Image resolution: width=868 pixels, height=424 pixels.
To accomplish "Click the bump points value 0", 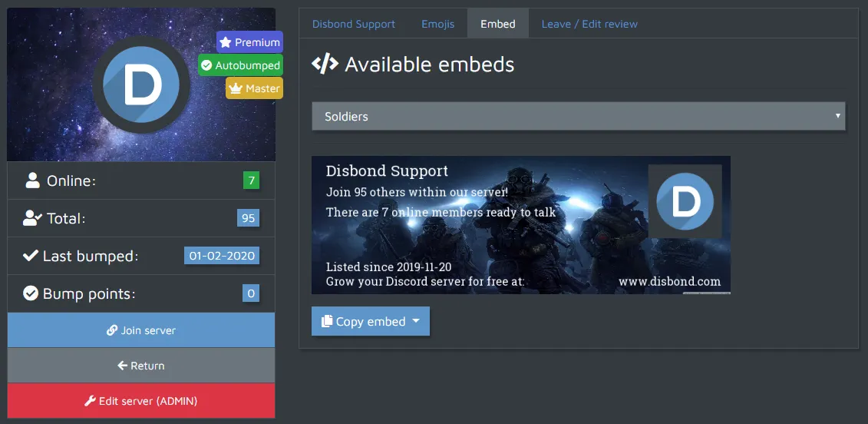I will coord(251,293).
